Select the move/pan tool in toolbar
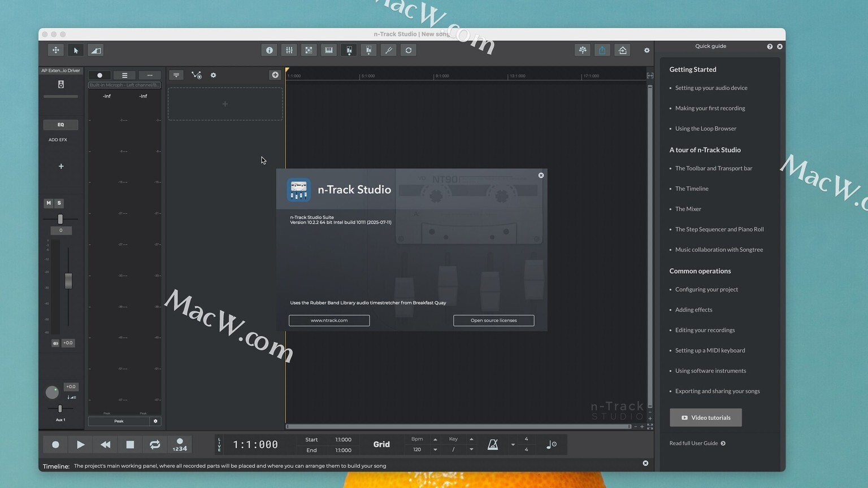868x488 pixels. (56, 50)
